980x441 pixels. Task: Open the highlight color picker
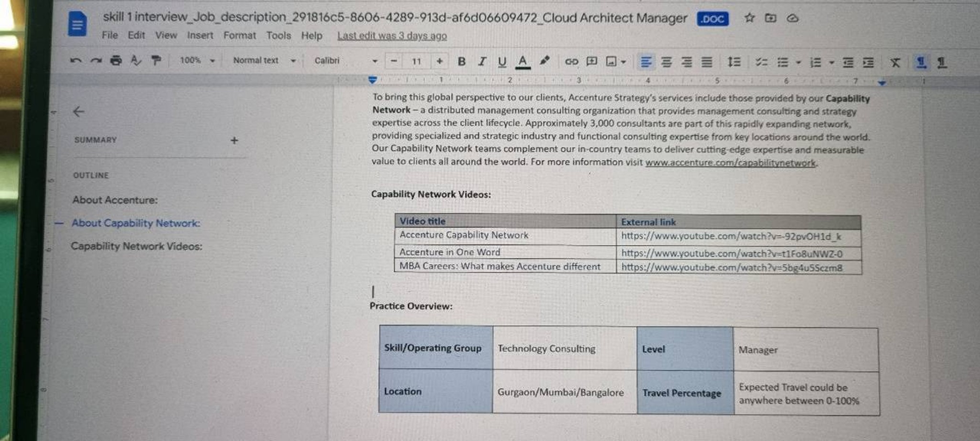pos(544,61)
